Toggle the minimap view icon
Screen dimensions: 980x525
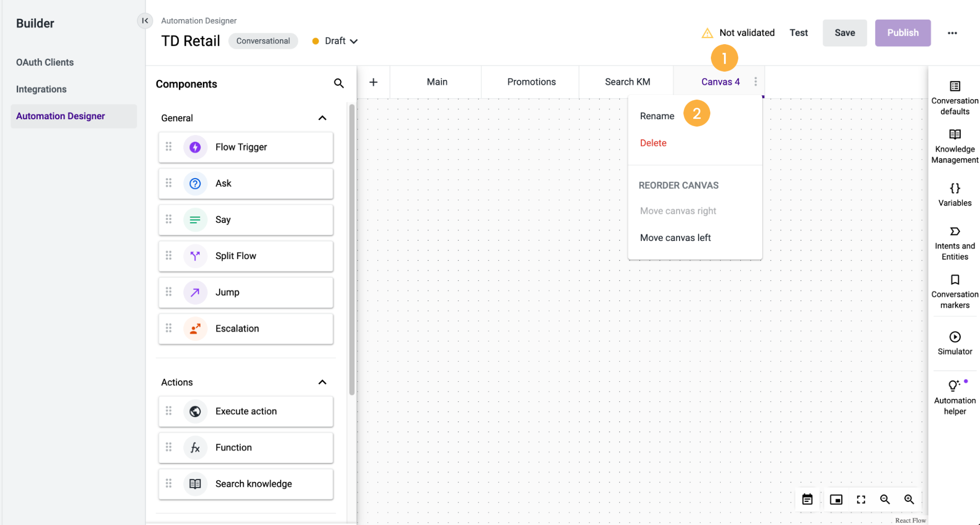pyautogui.click(x=836, y=499)
